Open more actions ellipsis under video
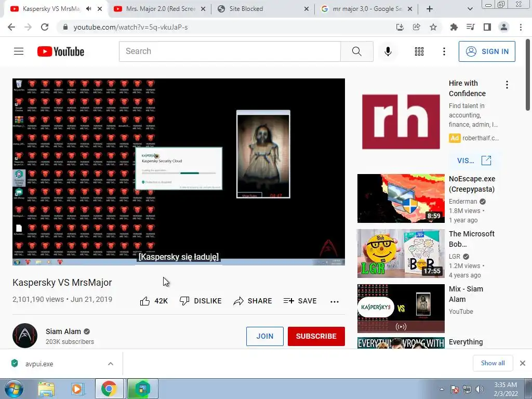The image size is (532, 399). [x=335, y=301]
